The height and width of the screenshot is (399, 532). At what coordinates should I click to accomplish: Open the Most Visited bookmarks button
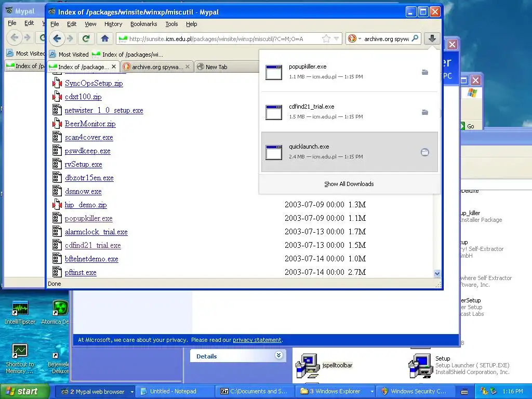pyautogui.click(x=69, y=54)
